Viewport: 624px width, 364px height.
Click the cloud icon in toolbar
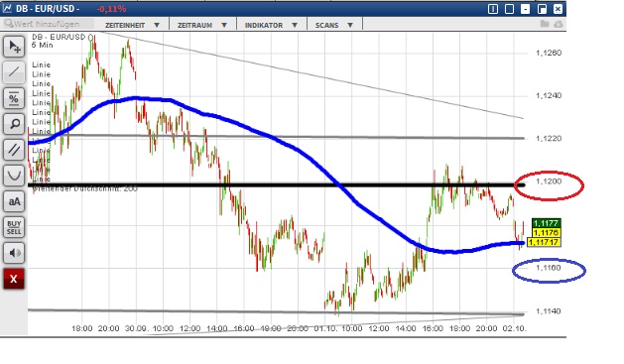tap(559, 24)
